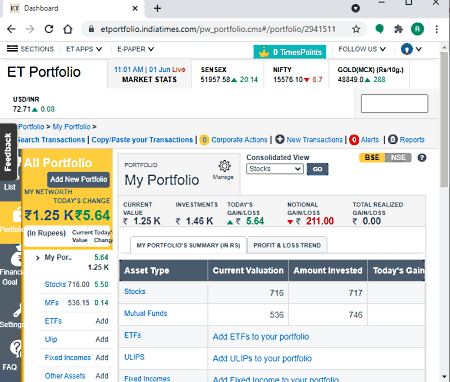The image size is (450, 382).
Task: Click Add ETFs to your portfolio
Action: (x=261, y=337)
